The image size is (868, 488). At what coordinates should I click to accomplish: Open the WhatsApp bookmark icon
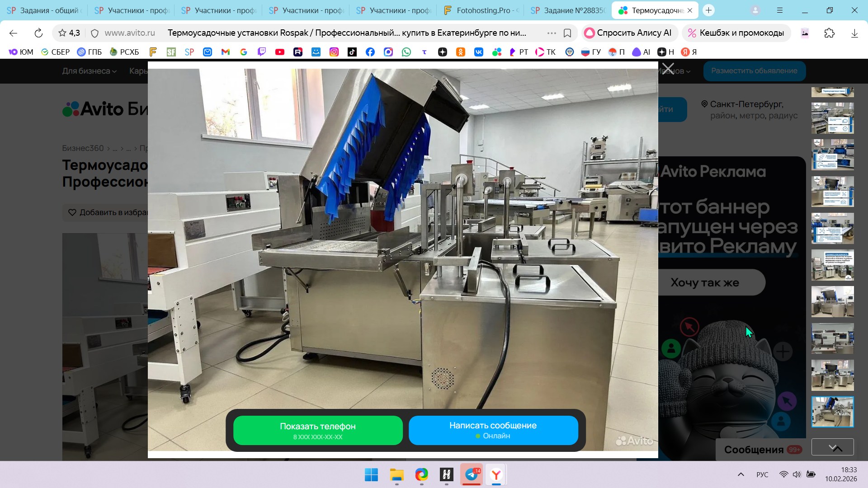tap(406, 52)
